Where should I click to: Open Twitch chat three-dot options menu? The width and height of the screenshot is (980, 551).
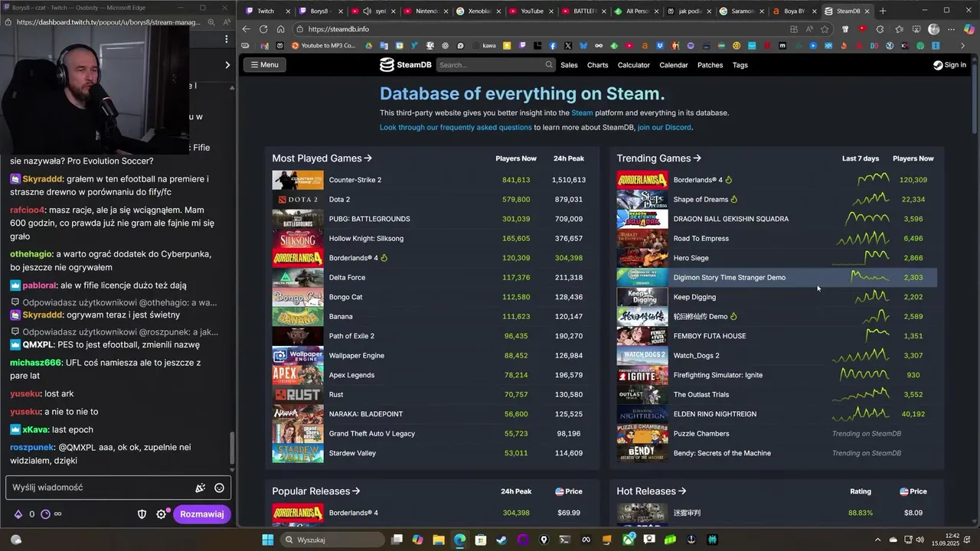(x=226, y=38)
